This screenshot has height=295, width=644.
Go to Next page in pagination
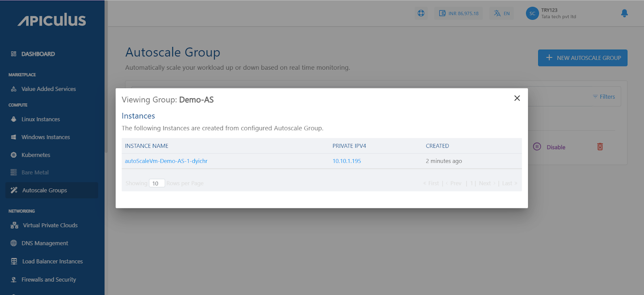(x=487, y=183)
